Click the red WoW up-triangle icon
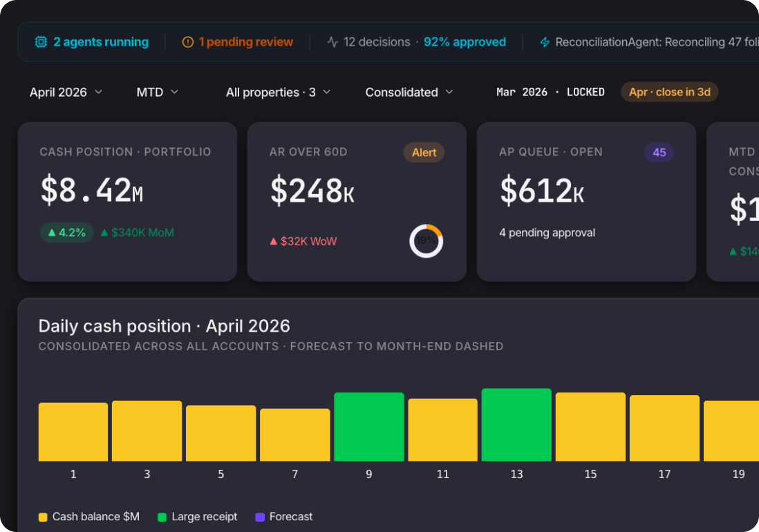759x532 pixels. point(274,241)
